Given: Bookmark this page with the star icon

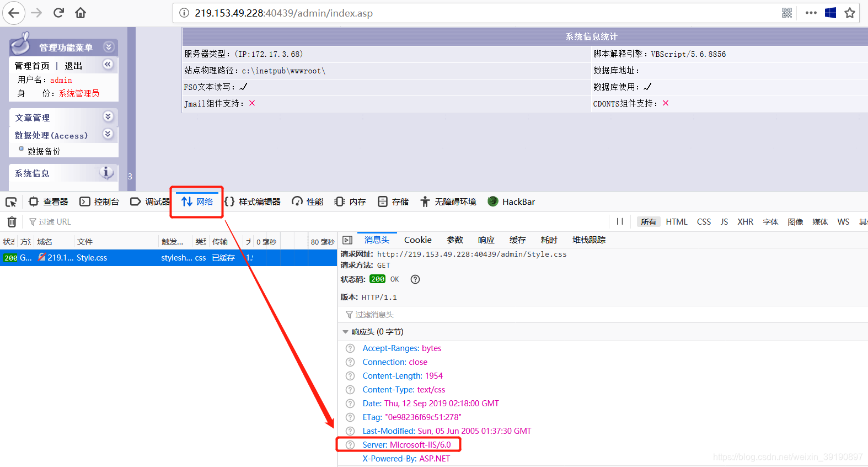Looking at the screenshot, I should pos(850,13).
